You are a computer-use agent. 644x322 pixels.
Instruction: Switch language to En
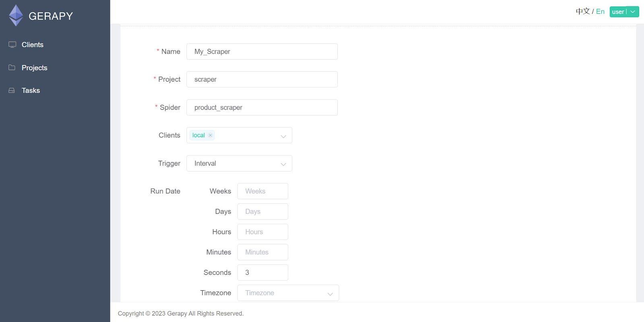[600, 12]
